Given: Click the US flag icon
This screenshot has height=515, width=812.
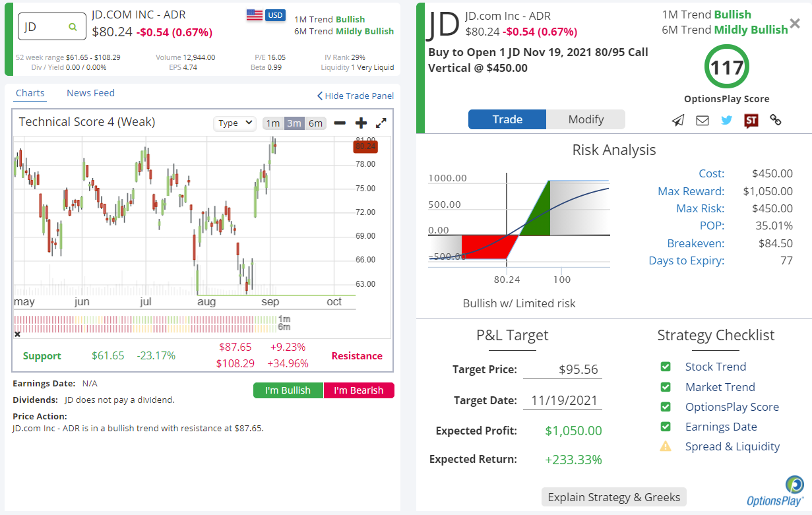Looking at the screenshot, I should (x=255, y=15).
